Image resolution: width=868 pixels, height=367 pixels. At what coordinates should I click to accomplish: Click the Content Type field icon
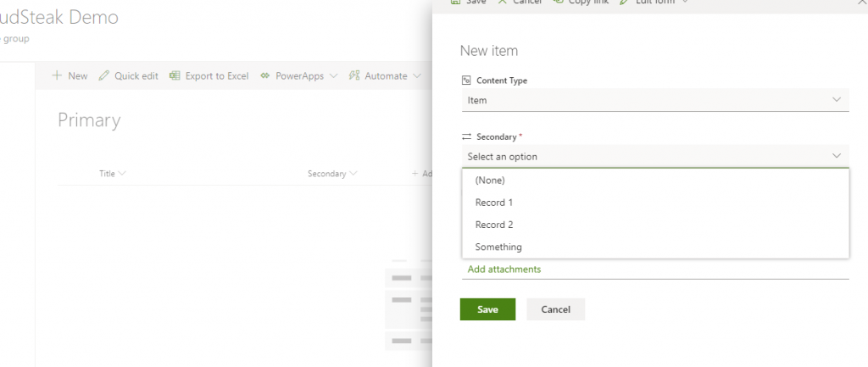(x=466, y=81)
